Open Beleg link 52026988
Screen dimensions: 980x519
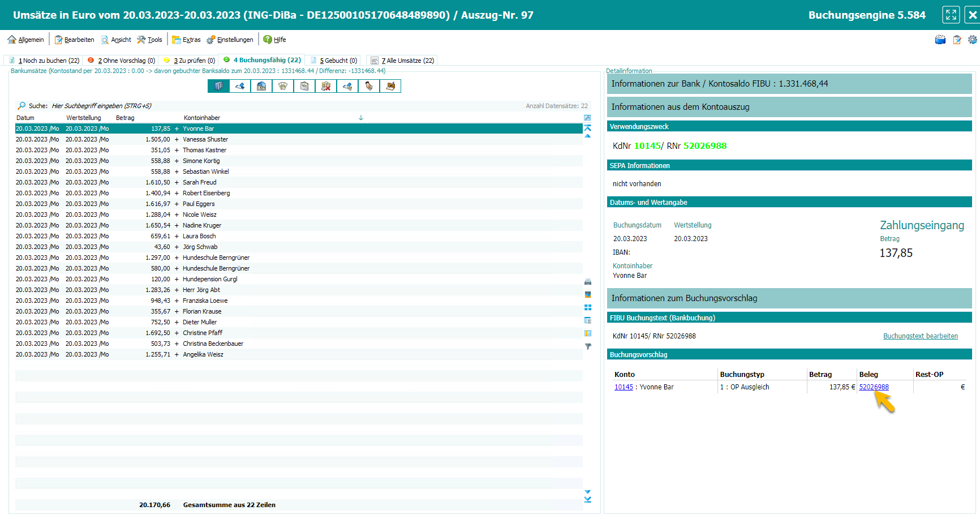(874, 387)
